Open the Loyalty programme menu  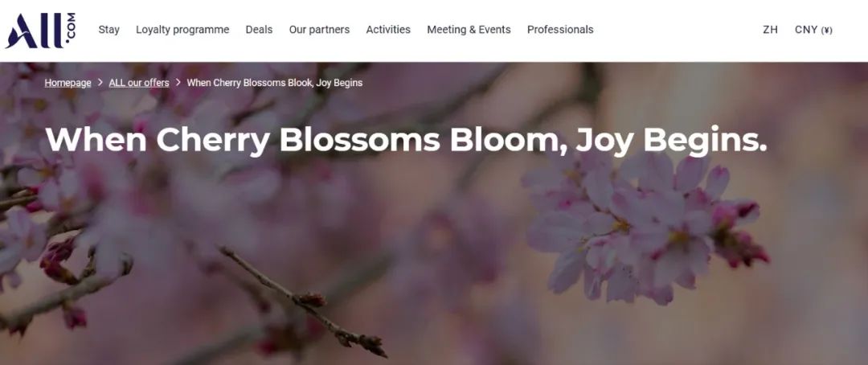coord(182,30)
